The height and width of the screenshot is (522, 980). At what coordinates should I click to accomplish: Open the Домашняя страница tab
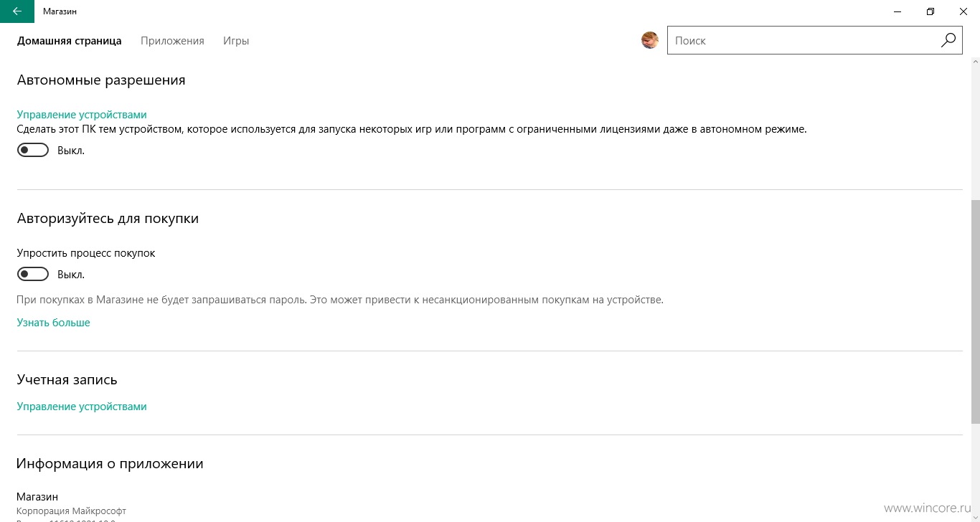(x=70, y=41)
